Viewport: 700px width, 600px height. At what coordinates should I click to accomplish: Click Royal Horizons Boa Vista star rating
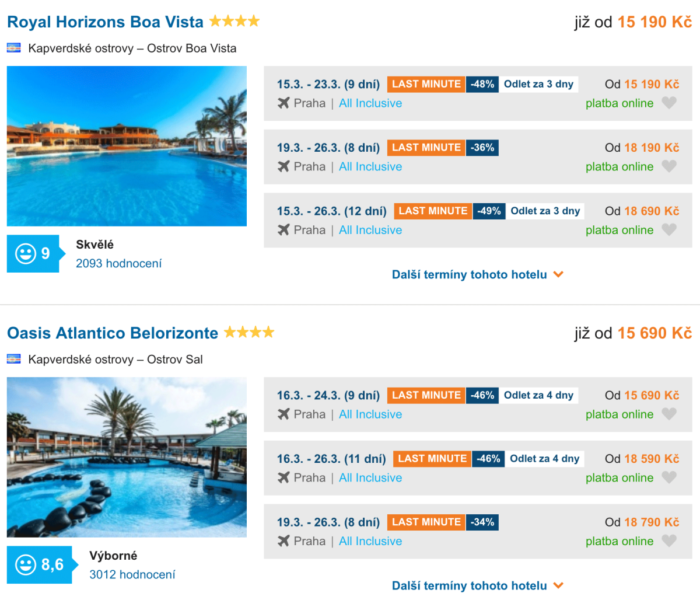235,22
